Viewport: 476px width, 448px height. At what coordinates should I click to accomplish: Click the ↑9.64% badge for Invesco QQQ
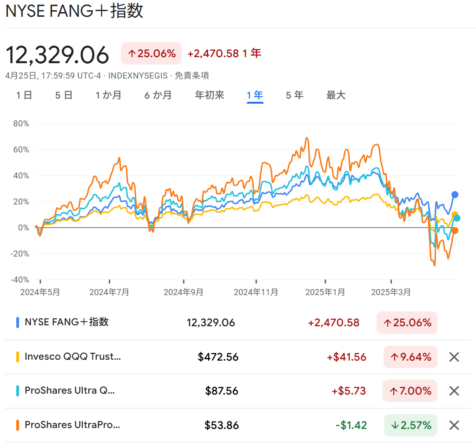[x=410, y=357]
